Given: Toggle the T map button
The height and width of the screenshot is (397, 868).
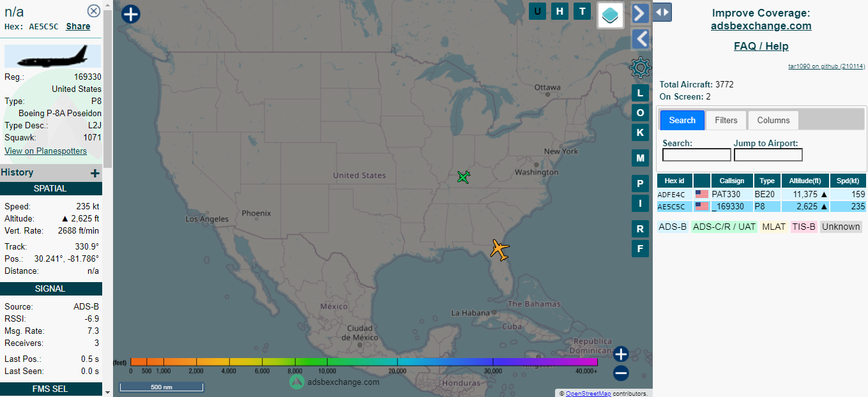Looking at the screenshot, I should pyautogui.click(x=582, y=11).
